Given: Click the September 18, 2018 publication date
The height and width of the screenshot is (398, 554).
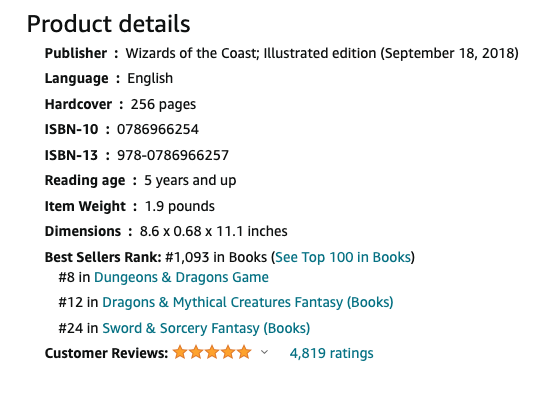Looking at the screenshot, I should [x=449, y=53].
